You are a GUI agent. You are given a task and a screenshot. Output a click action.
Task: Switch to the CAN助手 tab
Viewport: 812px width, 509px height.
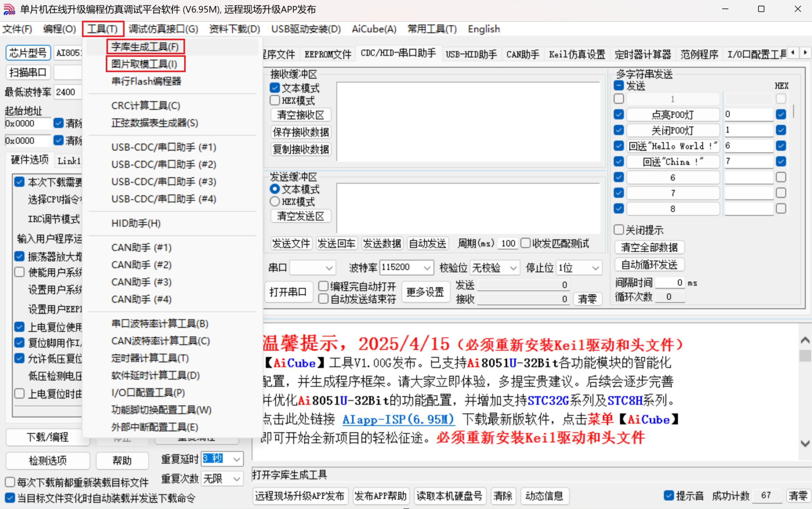(522, 54)
